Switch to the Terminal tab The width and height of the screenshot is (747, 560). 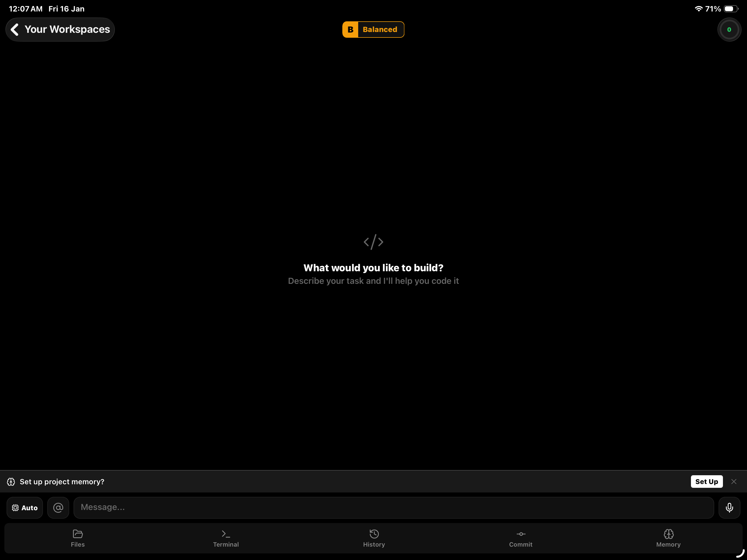pyautogui.click(x=226, y=538)
